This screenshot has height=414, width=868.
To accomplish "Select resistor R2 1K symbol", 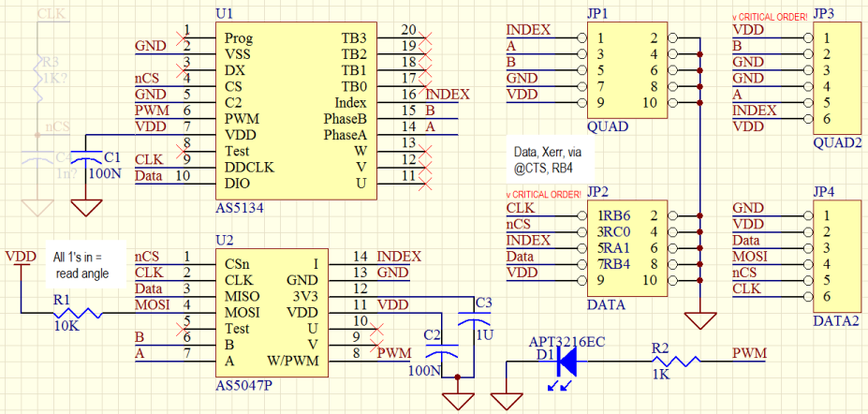I will (675, 362).
